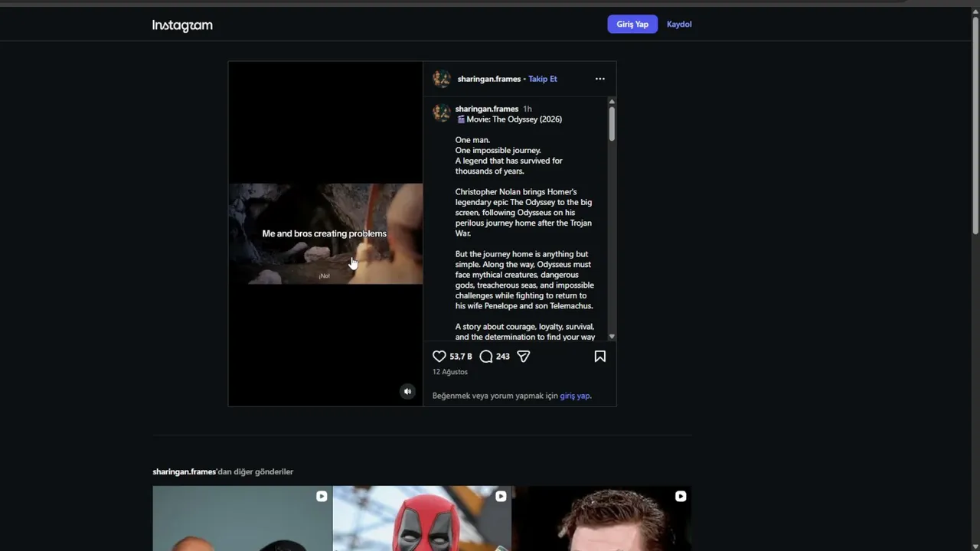Click the Instagram logo
Image resolution: width=980 pixels, height=551 pixels.
pos(182,25)
